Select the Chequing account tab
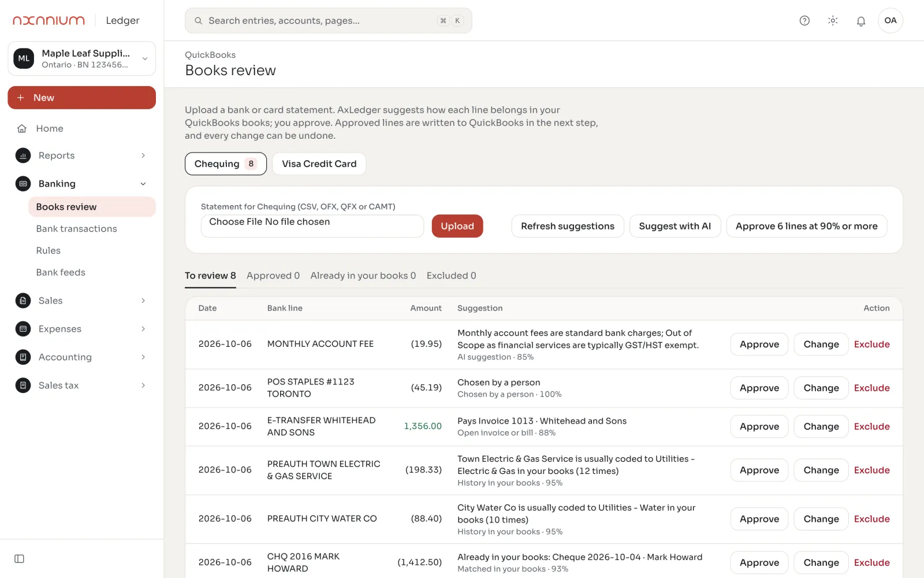This screenshot has height=578, width=924. (226, 164)
